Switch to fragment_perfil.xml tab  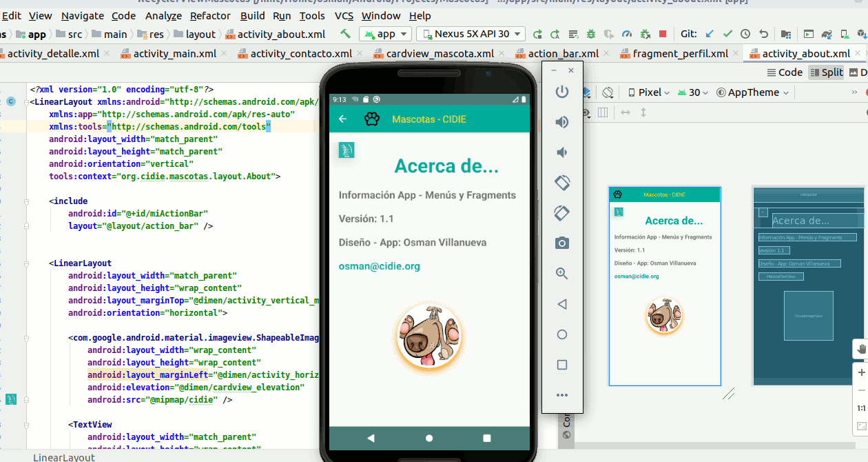pyautogui.click(x=680, y=53)
